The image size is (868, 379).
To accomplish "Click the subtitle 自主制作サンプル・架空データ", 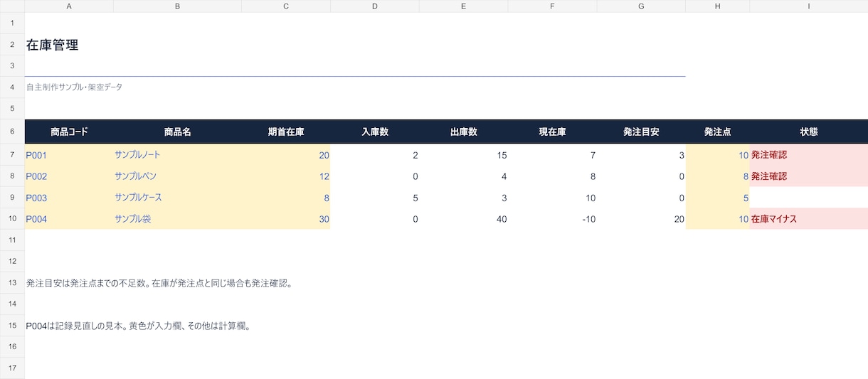I will click(x=74, y=87).
